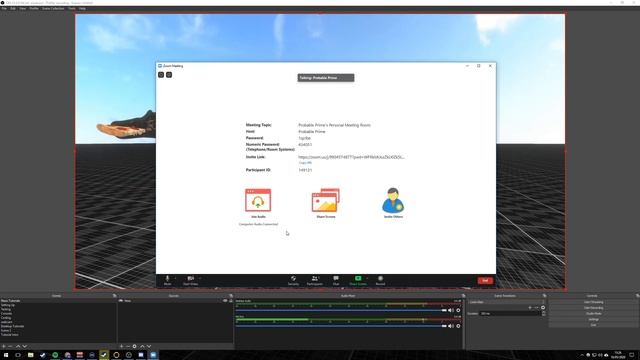The width and height of the screenshot is (640, 360).
Task: Click Start Recording in Controls
Action: click(x=593, y=308)
